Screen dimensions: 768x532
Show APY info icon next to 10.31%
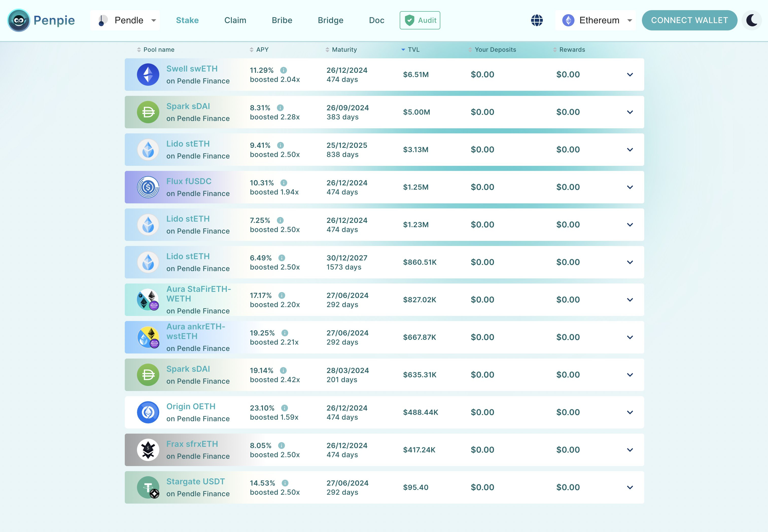284,183
